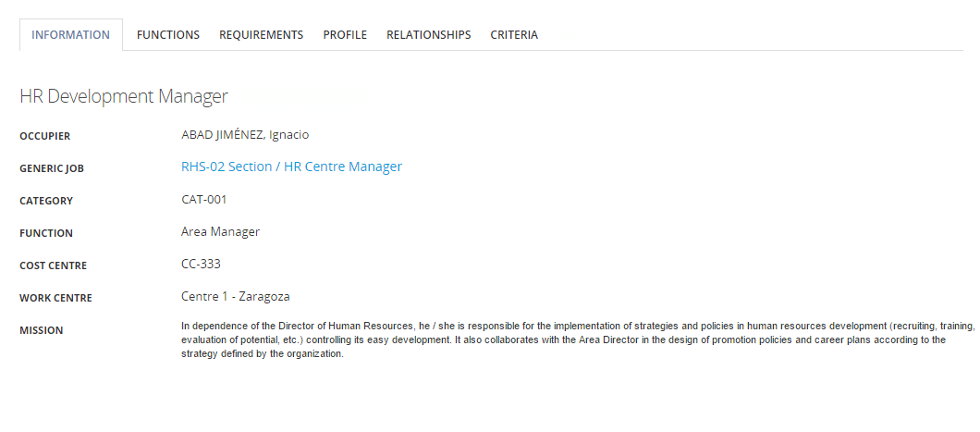Select the CAT-001 category value
Screen dimensions: 980x432
click(x=204, y=200)
